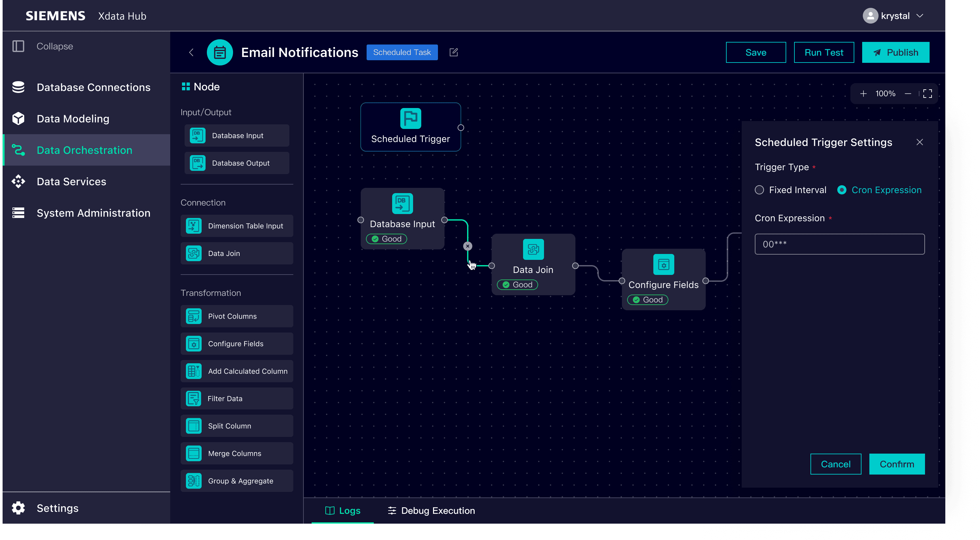
Task: Click the Publish button
Action: point(895,52)
